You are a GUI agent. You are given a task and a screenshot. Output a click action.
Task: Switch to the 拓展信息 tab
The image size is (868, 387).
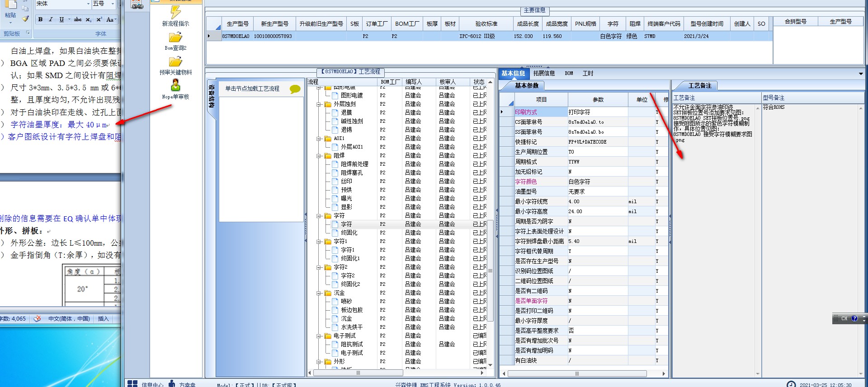coord(544,73)
